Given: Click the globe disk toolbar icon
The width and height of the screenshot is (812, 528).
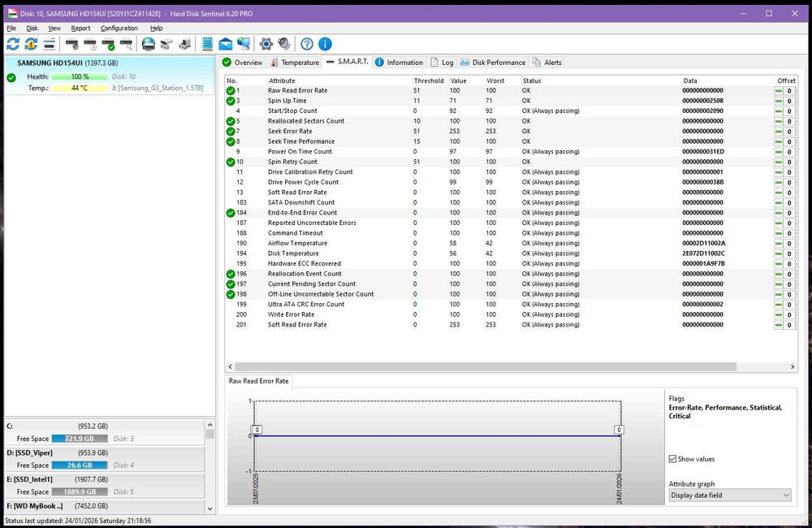Looking at the screenshot, I should point(149,44).
